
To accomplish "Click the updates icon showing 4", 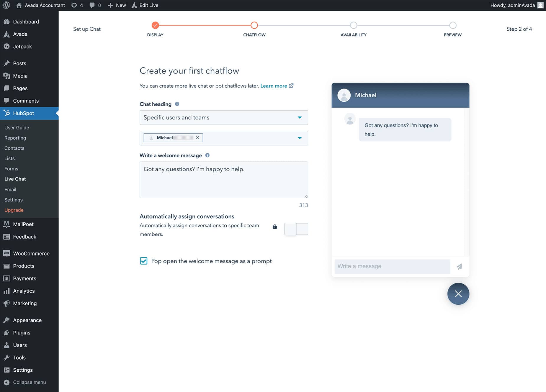I will point(74,5).
